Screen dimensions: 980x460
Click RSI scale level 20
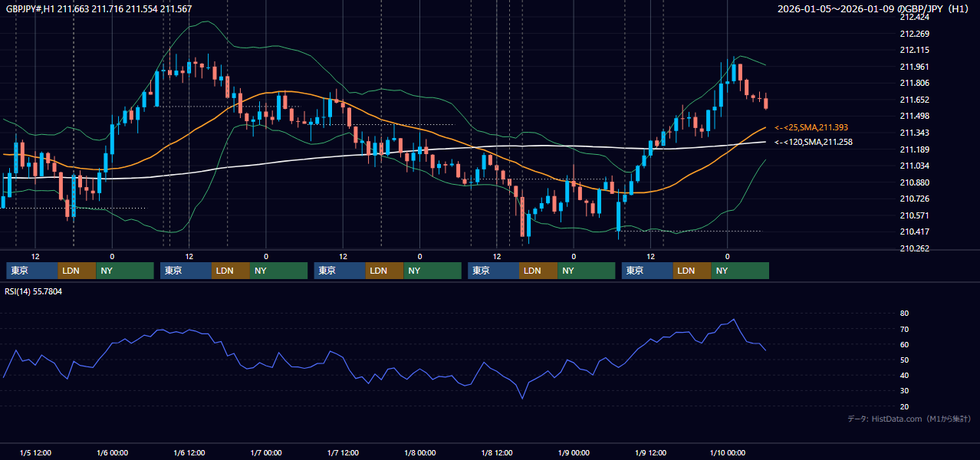point(904,406)
